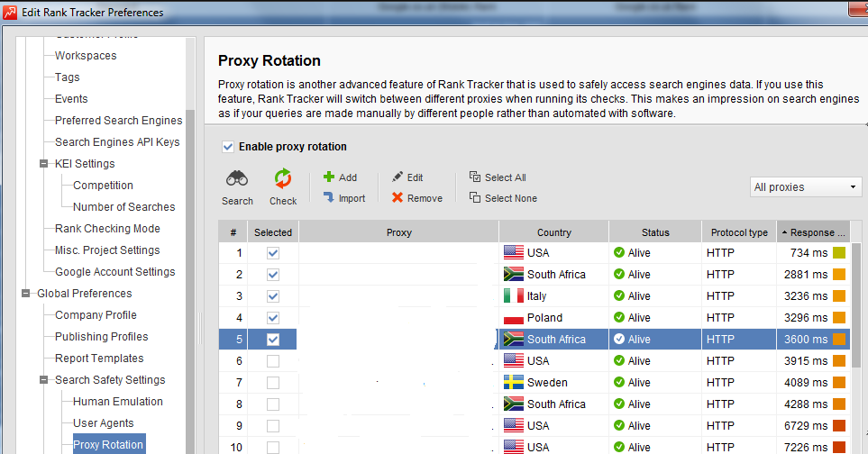Toggle the Enable proxy rotation checkbox
Viewport: 868px width, 454px height.
[227, 147]
